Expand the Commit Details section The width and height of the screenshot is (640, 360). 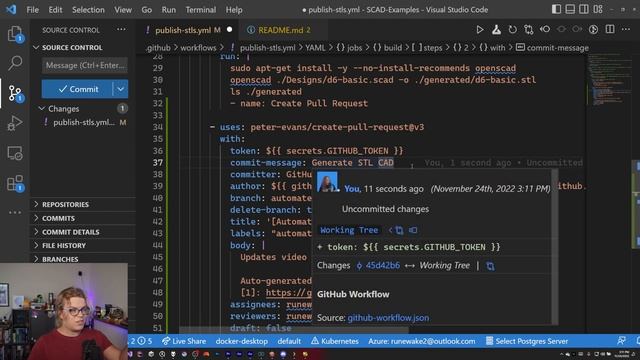click(83, 232)
